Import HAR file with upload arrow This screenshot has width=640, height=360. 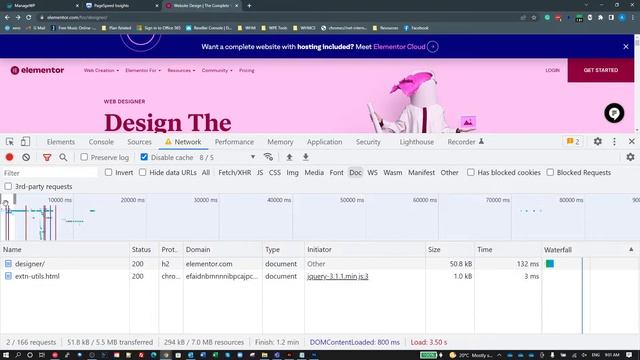(289, 157)
